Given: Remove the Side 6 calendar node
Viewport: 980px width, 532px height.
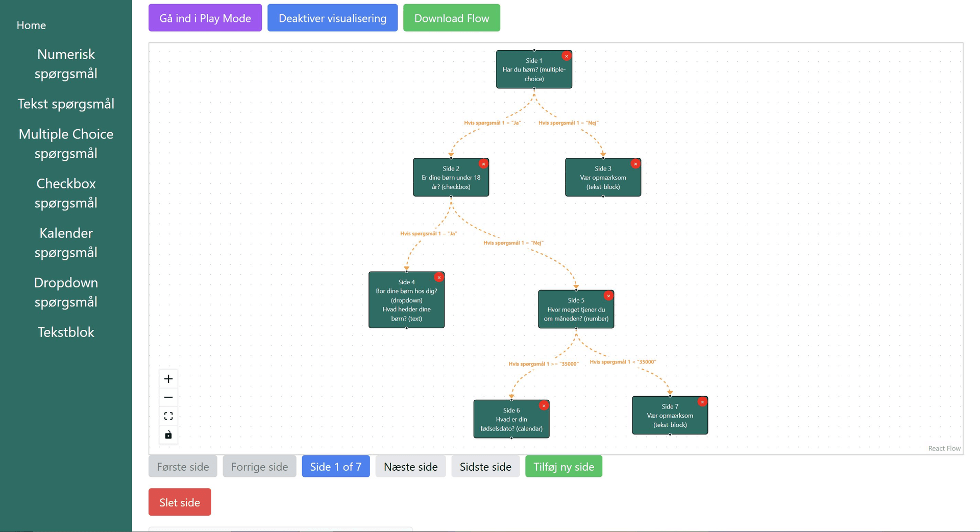Looking at the screenshot, I should click(544, 405).
